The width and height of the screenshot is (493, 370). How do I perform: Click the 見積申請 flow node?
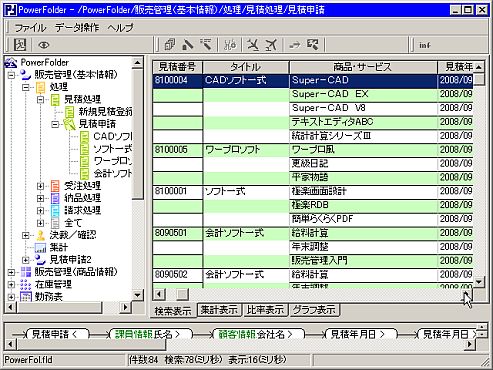click(x=57, y=334)
